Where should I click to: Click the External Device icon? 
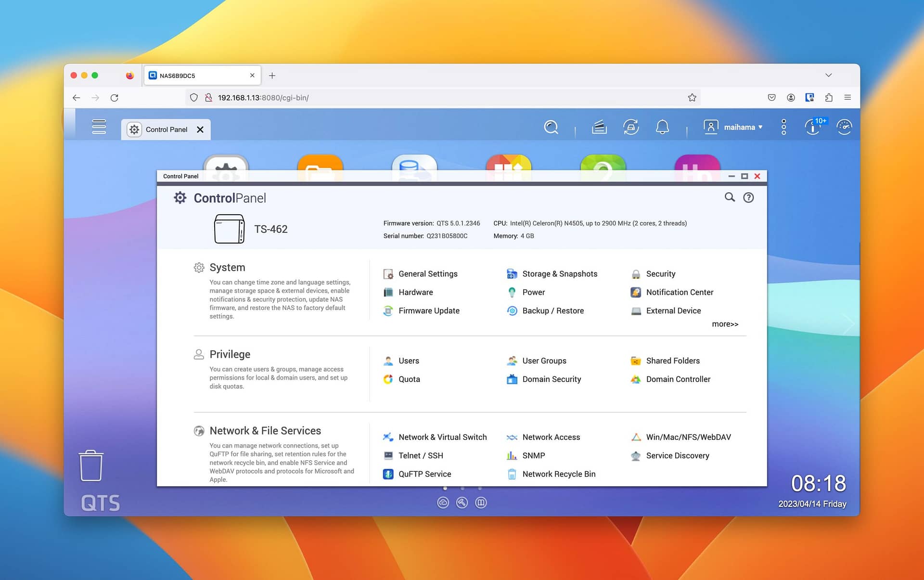(x=636, y=311)
